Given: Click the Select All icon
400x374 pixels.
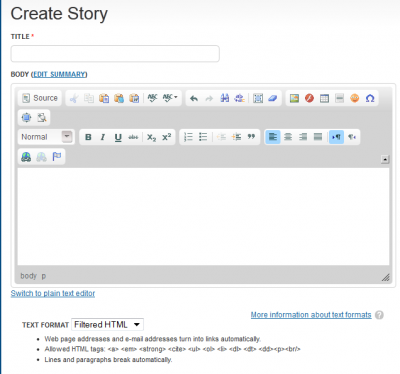Looking at the screenshot, I should click(258, 98).
